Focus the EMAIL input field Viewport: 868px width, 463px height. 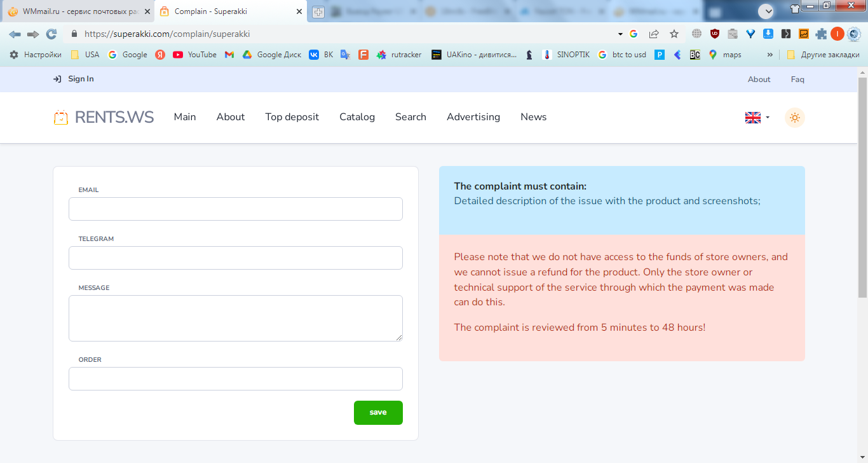point(236,209)
